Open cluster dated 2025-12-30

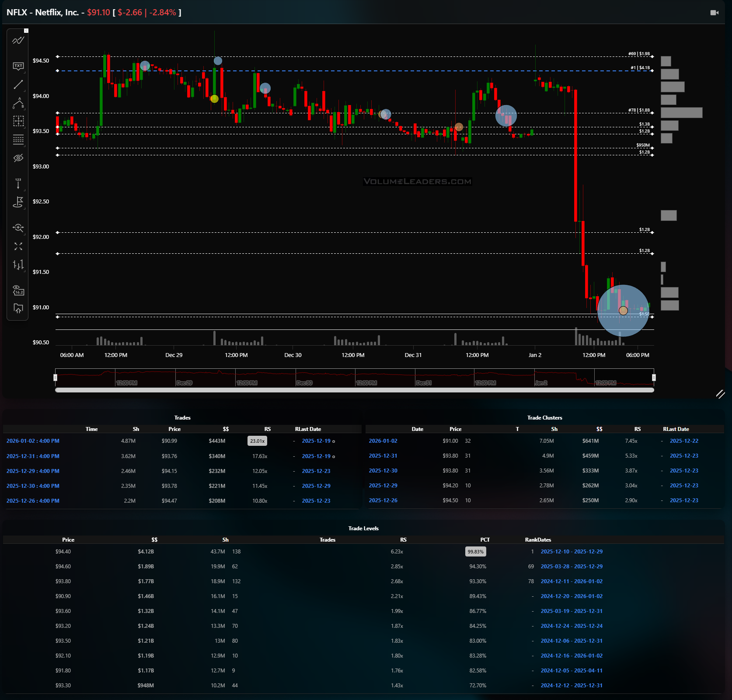[x=383, y=471]
